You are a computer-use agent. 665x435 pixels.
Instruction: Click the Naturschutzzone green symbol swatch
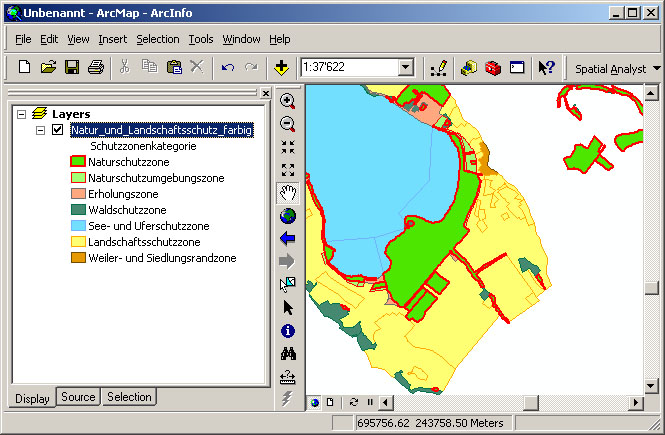click(x=77, y=162)
